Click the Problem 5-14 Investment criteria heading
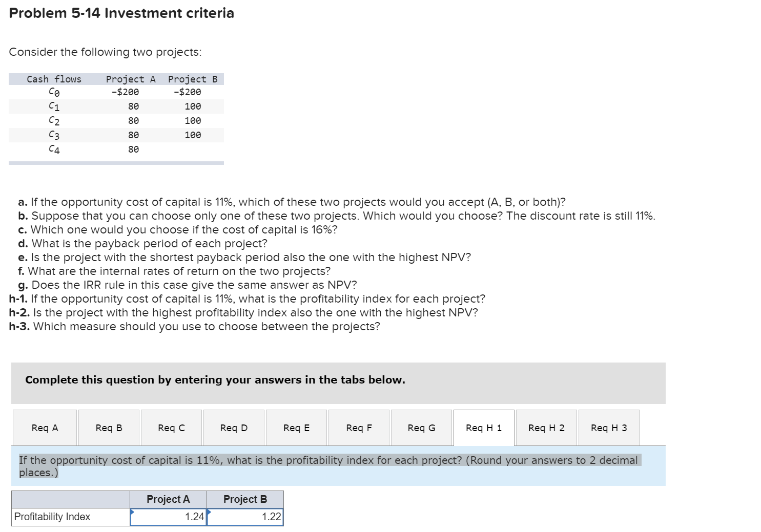Screen dimensions: 761x532 (121, 13)
